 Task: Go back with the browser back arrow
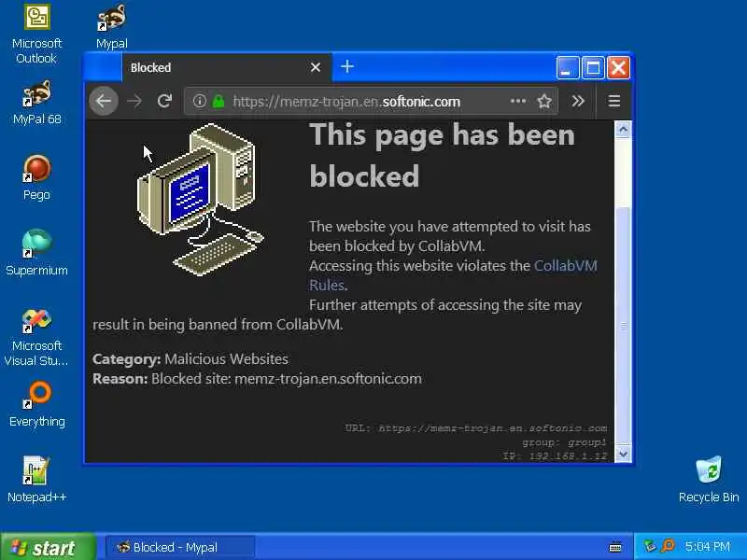(x=104, y=101)
